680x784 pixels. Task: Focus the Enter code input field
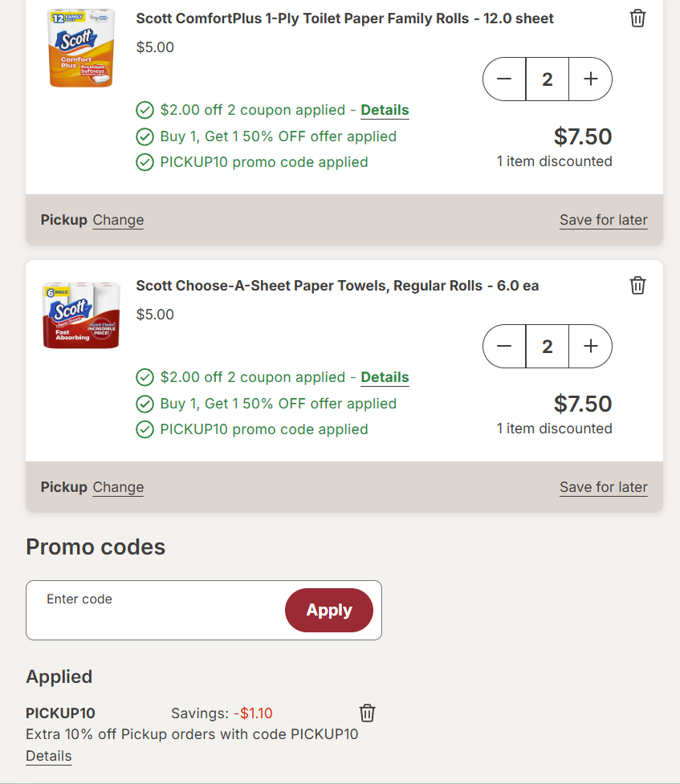153,610
